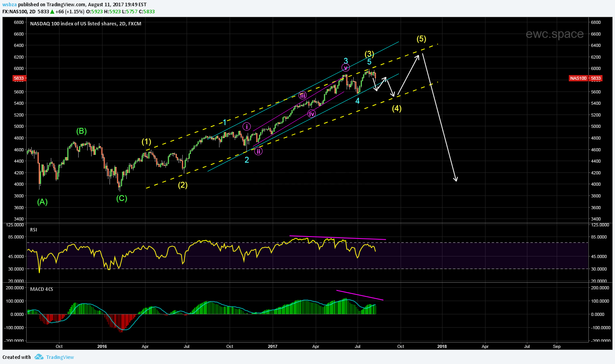
Task: Click the MACD 4CS indicator title
Action: [41, 289]
